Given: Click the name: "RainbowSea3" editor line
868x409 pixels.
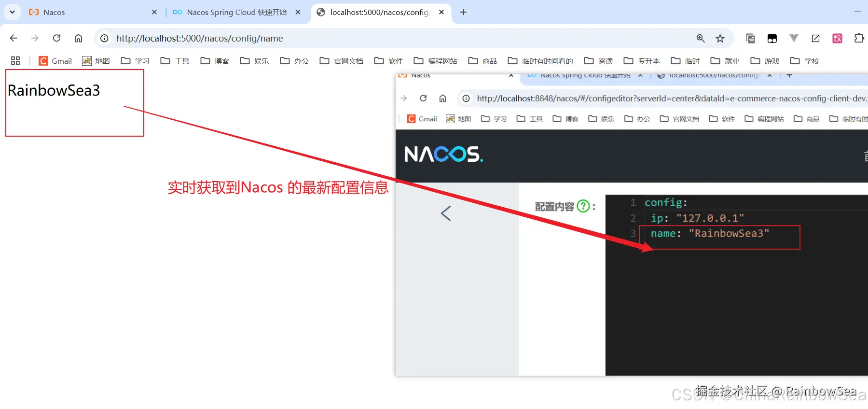Looking at the screenshot, I should [x=710, y=233].
